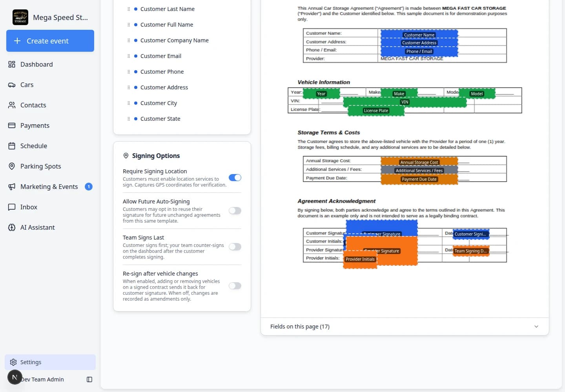This screenshot has width=565, height=392.
Task: Open Settings in sidebar
Action: point(50,362)
